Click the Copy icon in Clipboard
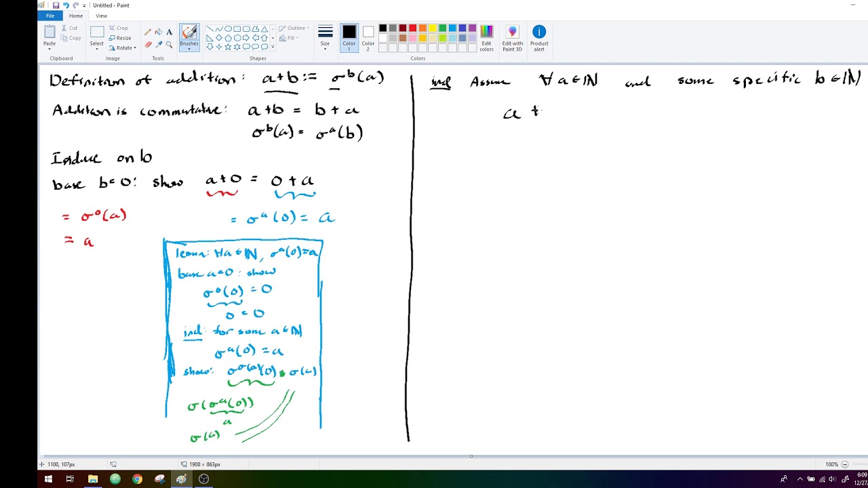This screenshot has width=868, height=488. (64, 38)
